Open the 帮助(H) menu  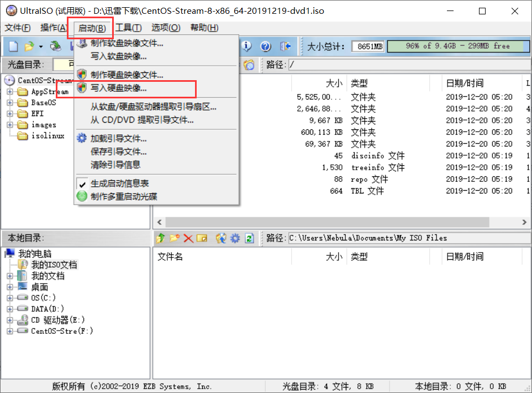coord(204,28)
